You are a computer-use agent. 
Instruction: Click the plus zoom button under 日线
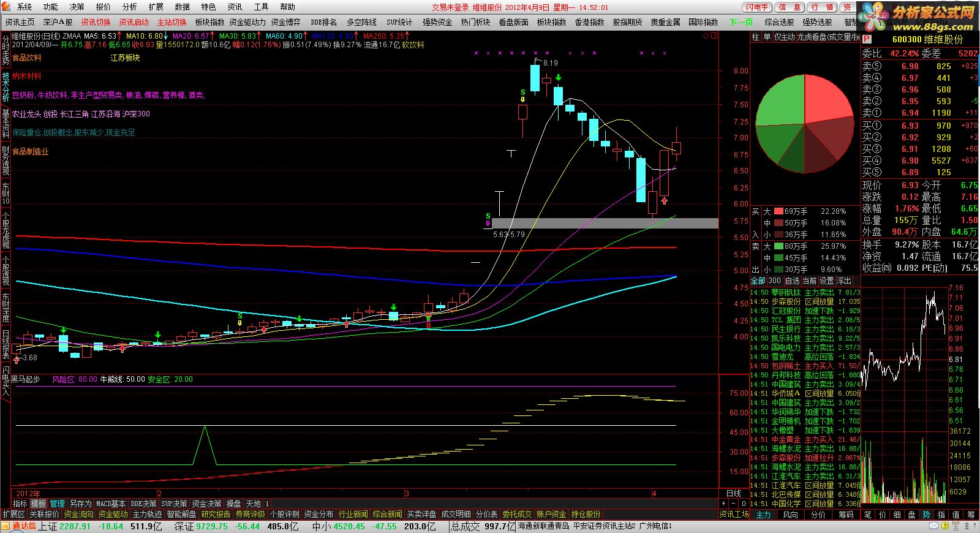coord(724,504)
